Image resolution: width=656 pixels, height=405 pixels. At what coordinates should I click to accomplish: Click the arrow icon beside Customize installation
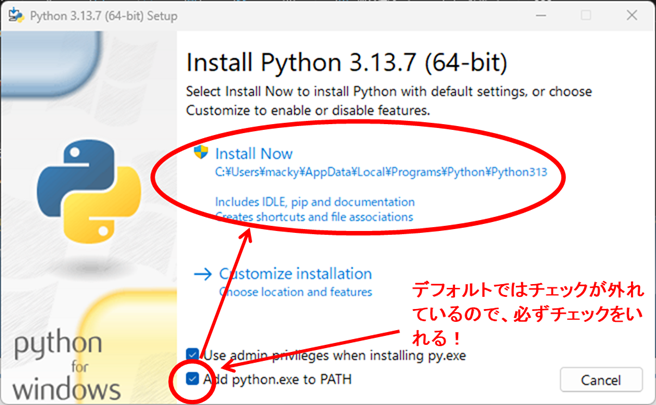(x=203, y=274)
